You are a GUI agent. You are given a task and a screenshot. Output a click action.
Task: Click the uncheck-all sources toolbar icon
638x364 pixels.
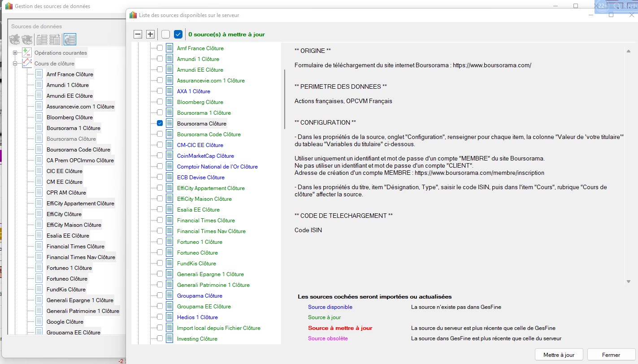pos(166,35)
